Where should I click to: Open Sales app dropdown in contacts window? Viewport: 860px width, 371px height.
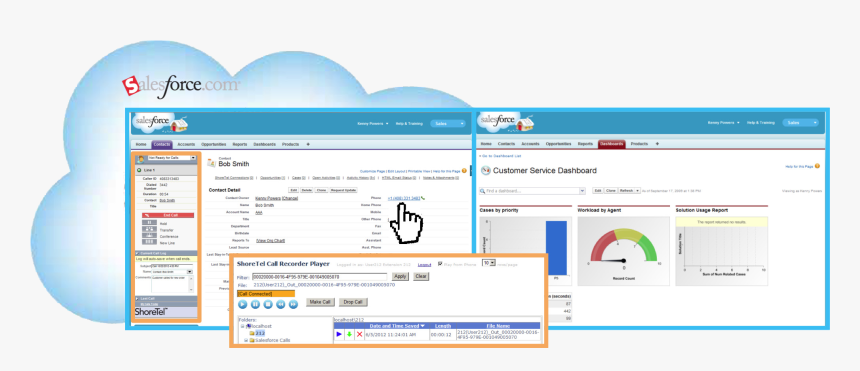pos(448,123)
